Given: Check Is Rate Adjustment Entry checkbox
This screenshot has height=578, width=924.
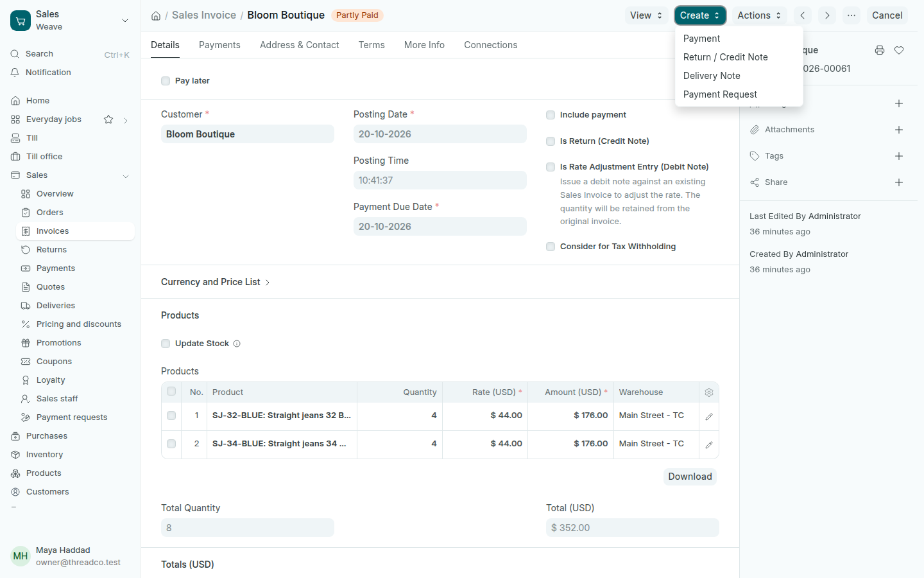Looking at the screenshot, I should [x=551, y=167].
